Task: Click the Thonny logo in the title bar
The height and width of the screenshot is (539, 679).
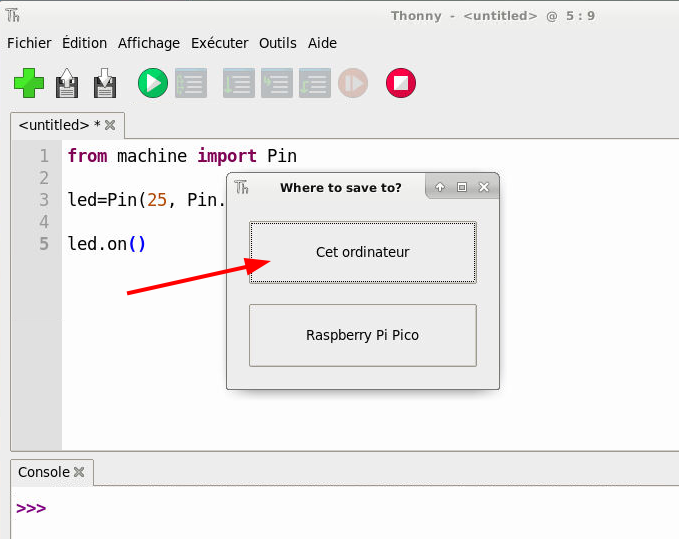Action: click(x=13, y=16)
